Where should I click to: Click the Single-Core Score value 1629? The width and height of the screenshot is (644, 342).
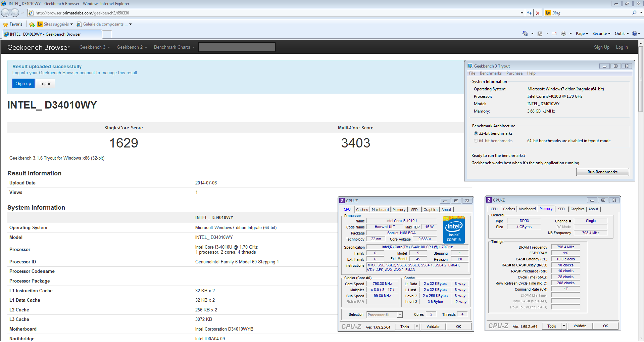click(123, 143)
